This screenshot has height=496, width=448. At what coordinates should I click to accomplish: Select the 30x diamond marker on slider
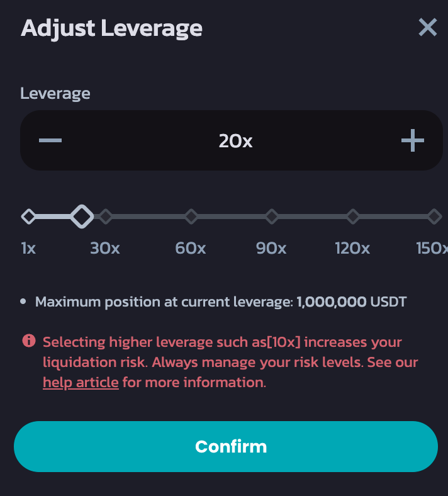tap(106, 217)
